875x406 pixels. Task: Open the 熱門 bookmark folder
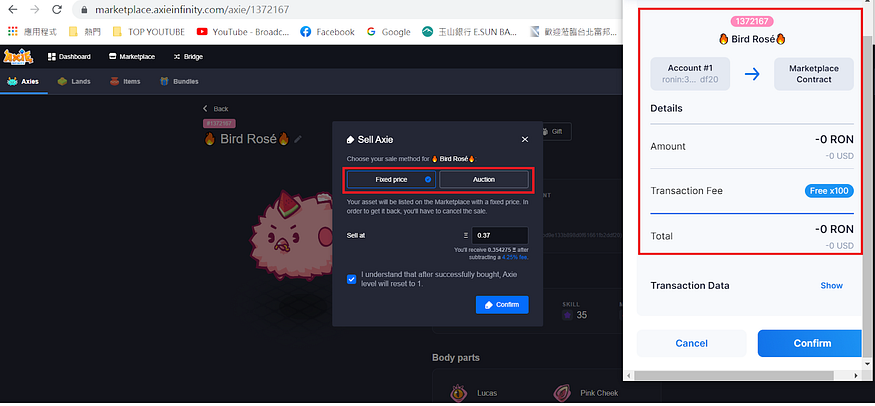(85, 32)
